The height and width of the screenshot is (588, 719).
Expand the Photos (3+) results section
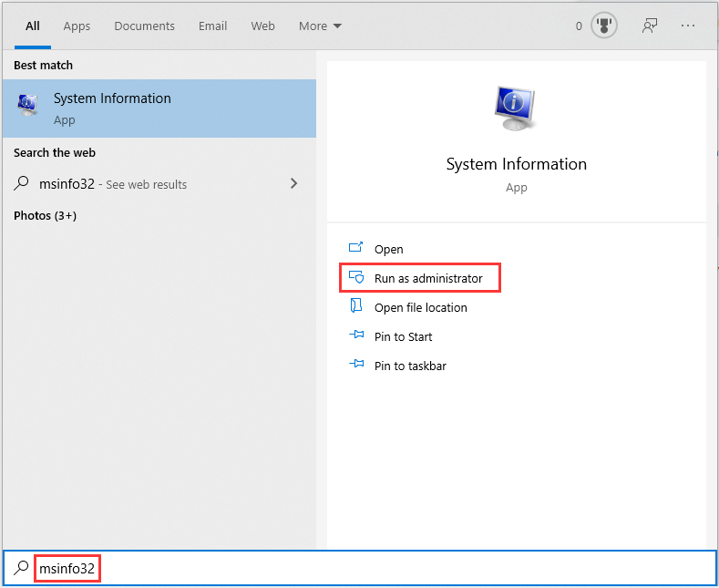point(45,216)
